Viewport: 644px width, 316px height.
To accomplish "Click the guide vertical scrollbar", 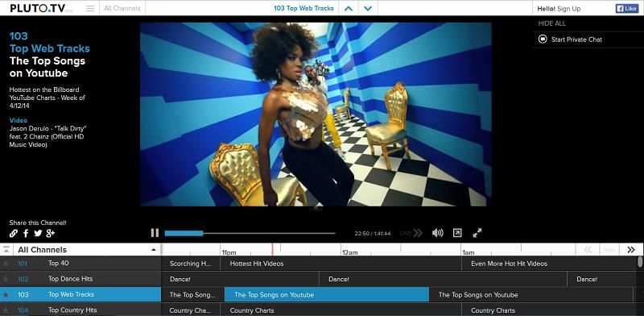I will click(x=640, y=262).
